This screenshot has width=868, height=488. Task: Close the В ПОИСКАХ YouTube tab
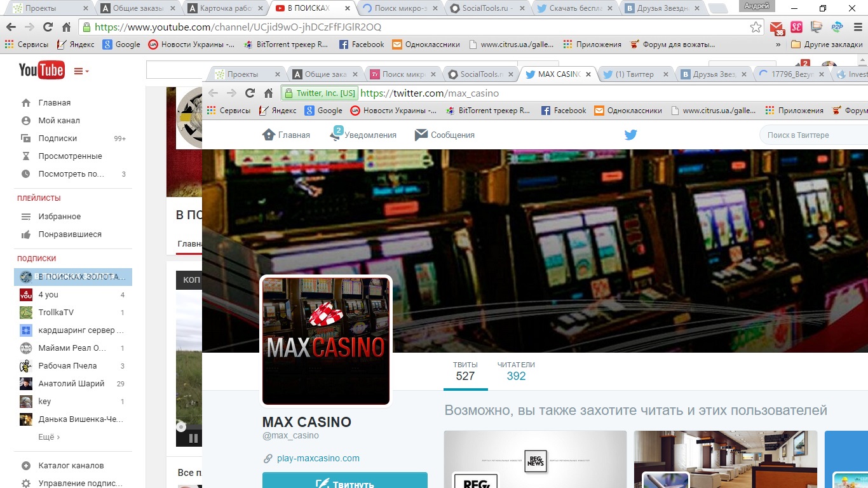347,8
